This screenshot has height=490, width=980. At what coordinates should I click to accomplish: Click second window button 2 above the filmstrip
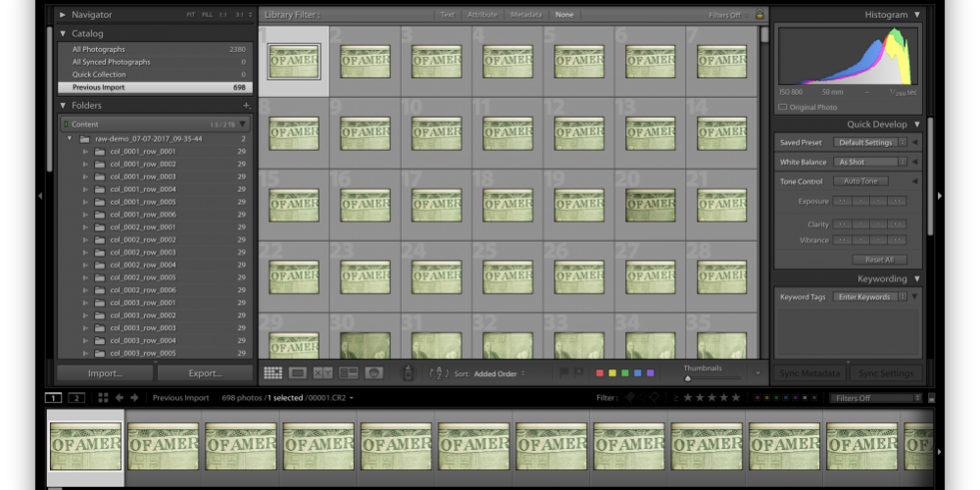coord(76,398)
